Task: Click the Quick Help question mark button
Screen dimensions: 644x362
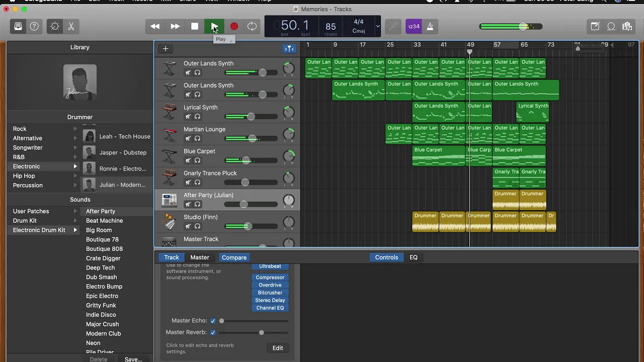Action: pyautogui.click(x=34, y=27)
